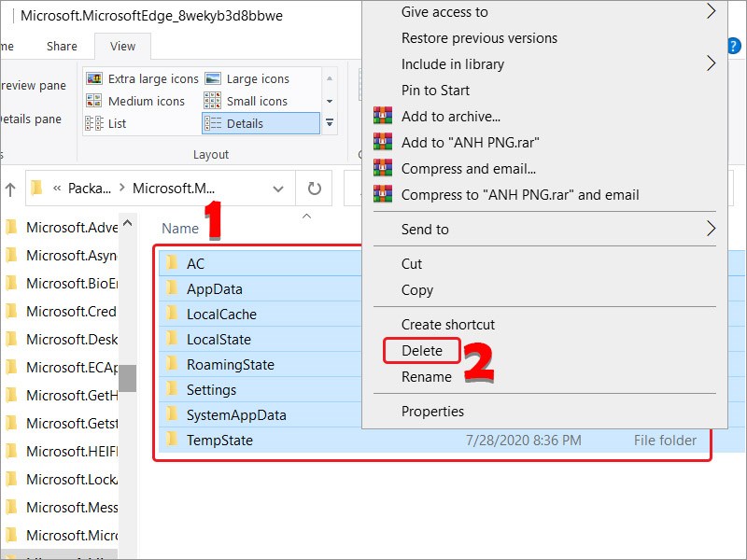Viewport: 747px width, 560px height.
Task: Select the Settings folder row
Action: tap(261, 389)
